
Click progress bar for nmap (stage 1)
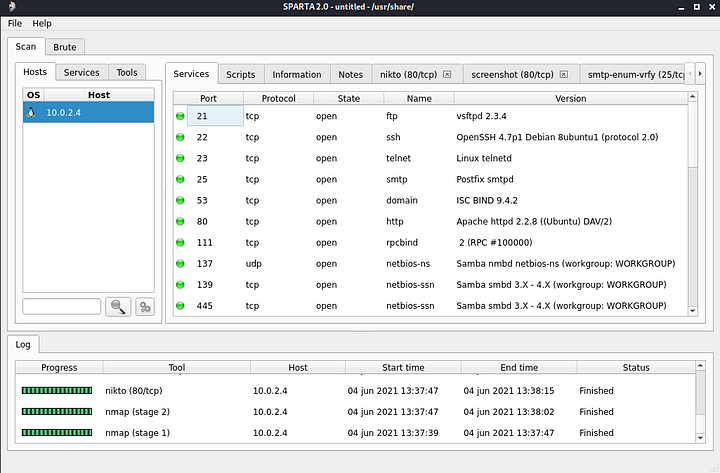57,433
